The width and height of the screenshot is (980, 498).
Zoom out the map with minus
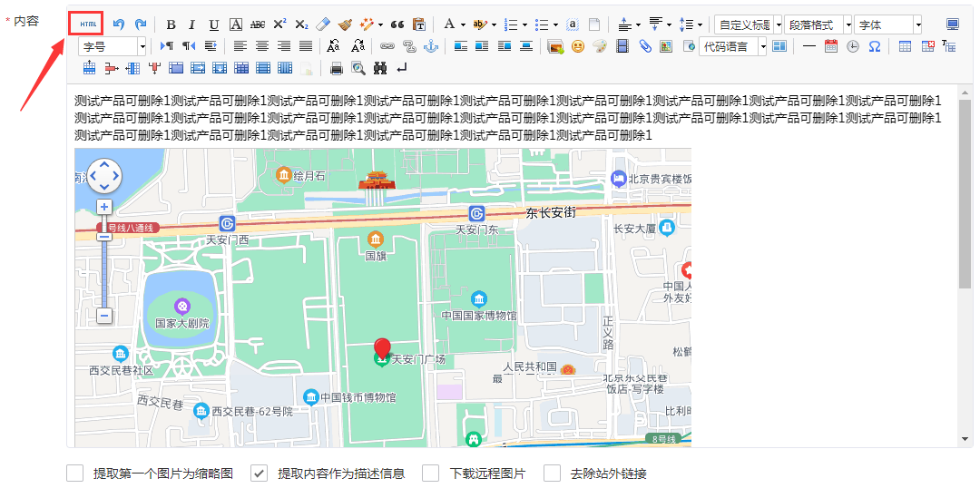coord(104,316)
